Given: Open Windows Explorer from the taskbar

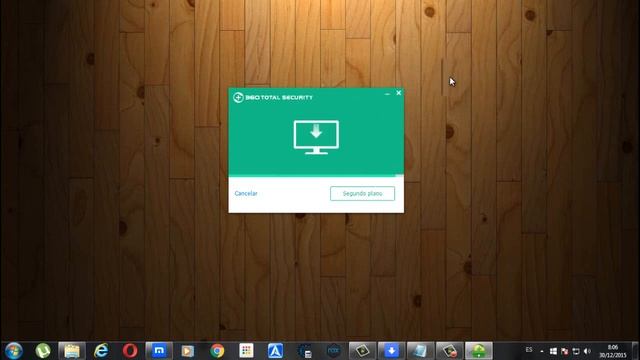Looking at the screenshot, I should [72, 351].
